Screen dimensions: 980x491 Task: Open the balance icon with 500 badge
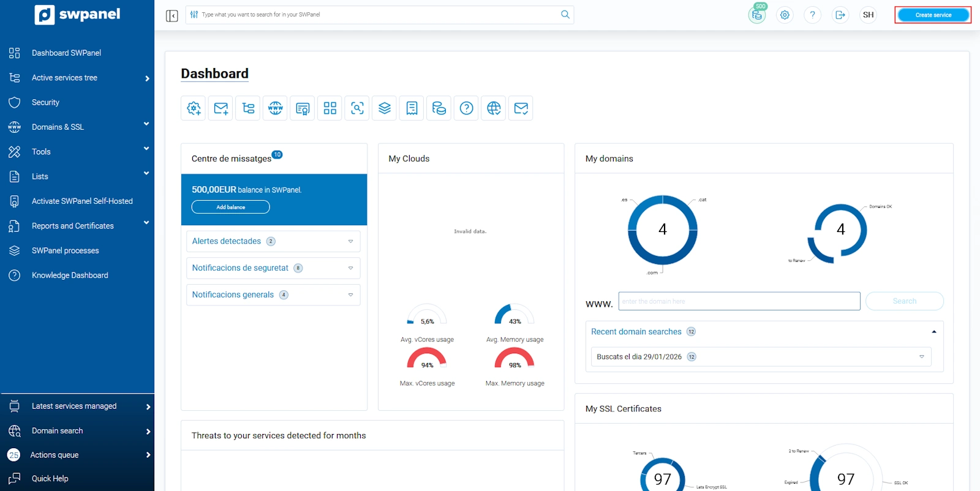[757, 15]
